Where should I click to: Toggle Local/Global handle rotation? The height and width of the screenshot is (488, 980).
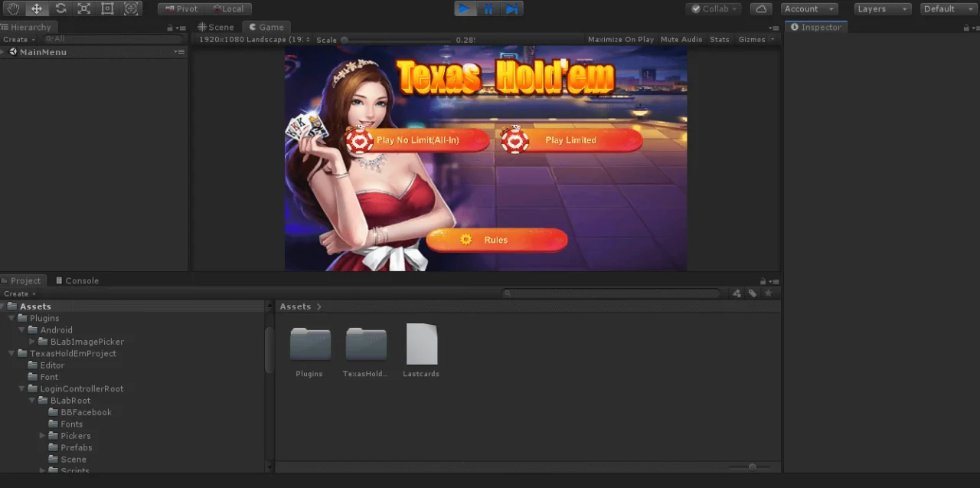(228, 8)
